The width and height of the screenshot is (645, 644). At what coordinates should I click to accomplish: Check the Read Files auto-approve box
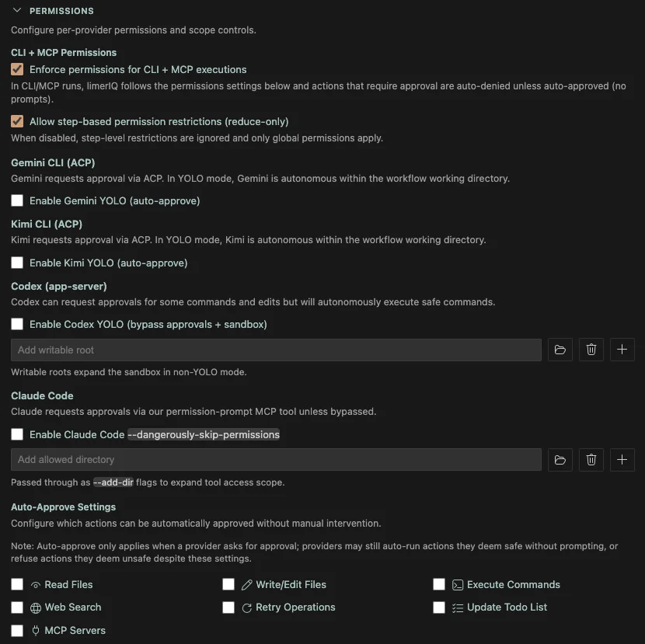point(17,584)
